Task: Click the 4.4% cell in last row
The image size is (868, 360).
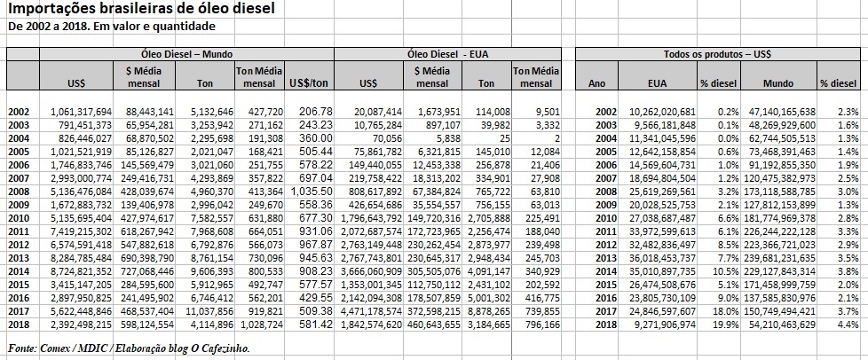Action: pos(846,325)
